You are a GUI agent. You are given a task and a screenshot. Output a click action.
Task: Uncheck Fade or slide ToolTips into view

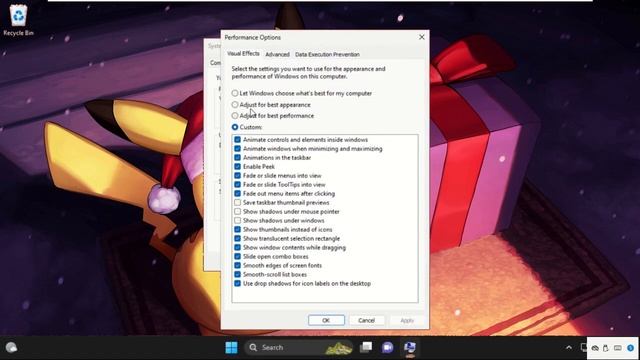pyautogui.click(x=238, y=184)
